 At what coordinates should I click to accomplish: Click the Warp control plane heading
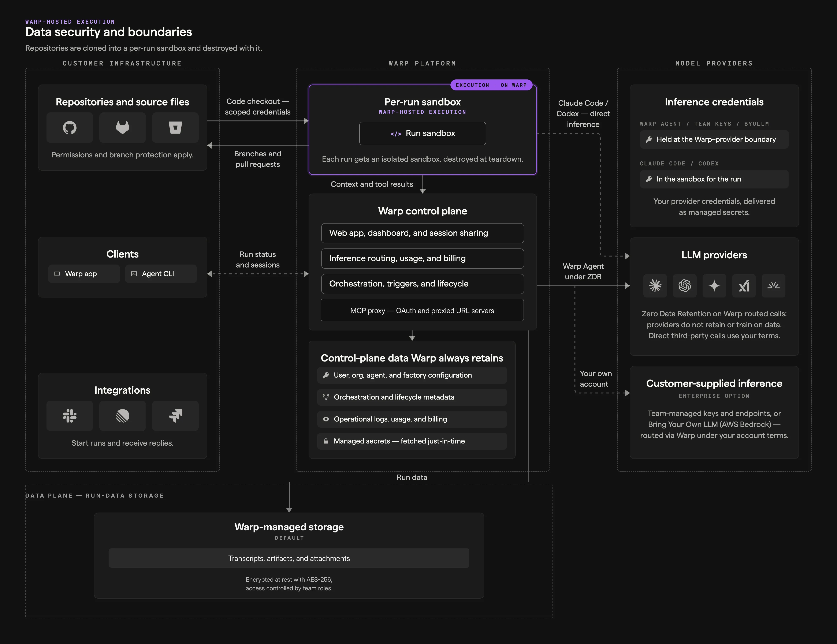click(422, 211)
